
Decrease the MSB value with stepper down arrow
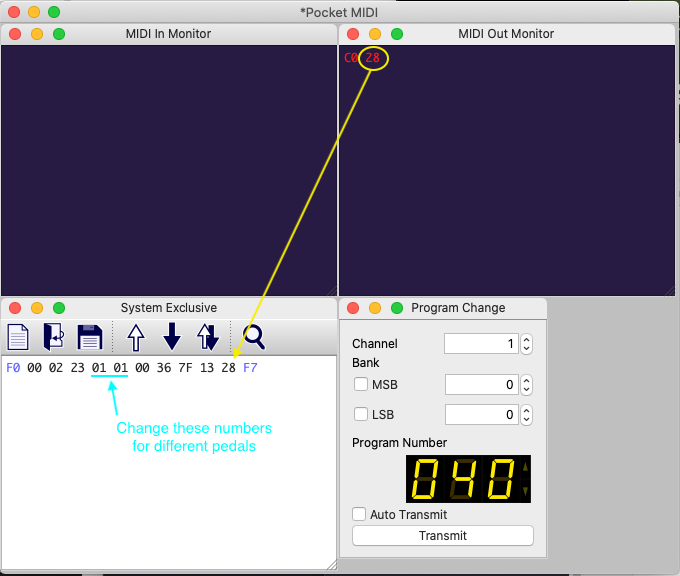(526, 389)
